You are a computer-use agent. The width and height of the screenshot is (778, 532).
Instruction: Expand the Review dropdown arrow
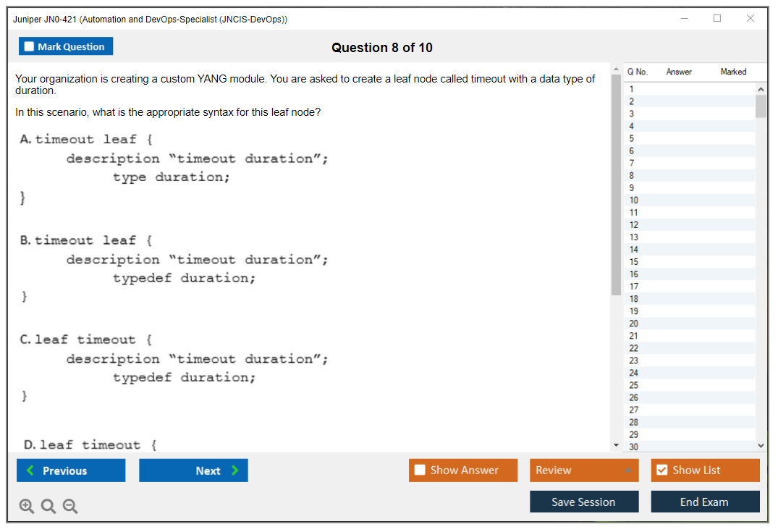pos(627,470)
